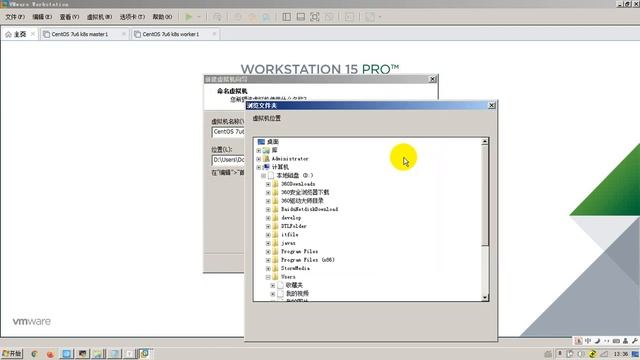Click the console view icon in toolbar
This screenshot has width=640, height=360.
pyautogui.click(x=349, y=17)
